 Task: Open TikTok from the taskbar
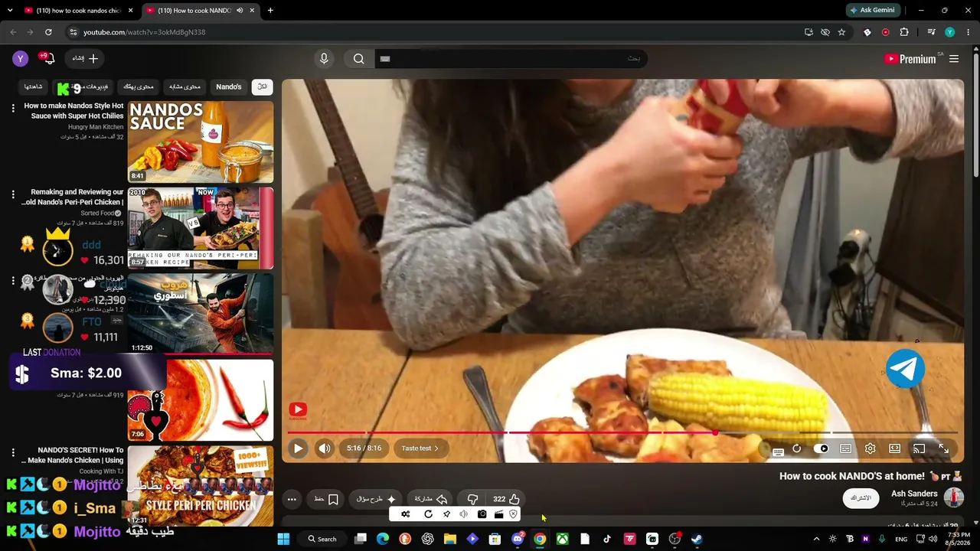pyautogui.click(x=607, y=539)
